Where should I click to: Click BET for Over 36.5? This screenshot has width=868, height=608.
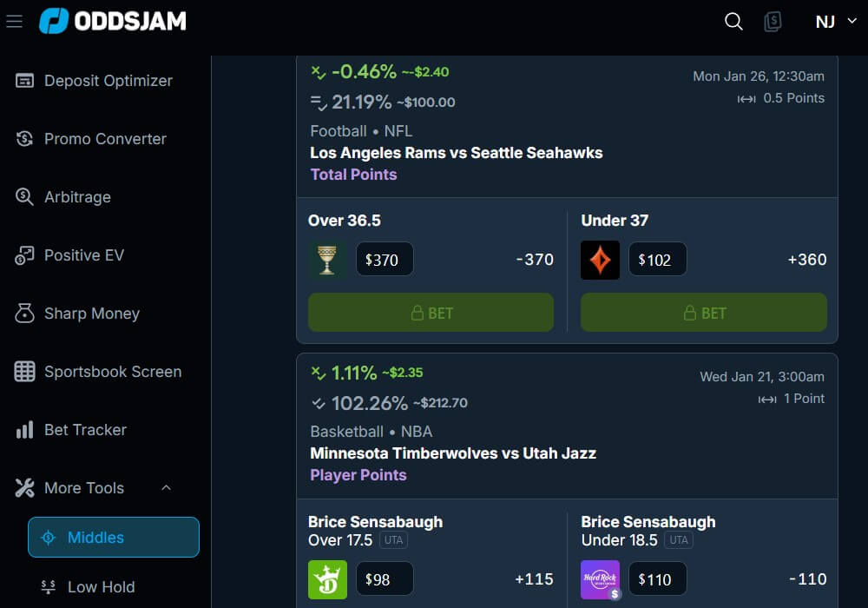click(x=431, y=312)
